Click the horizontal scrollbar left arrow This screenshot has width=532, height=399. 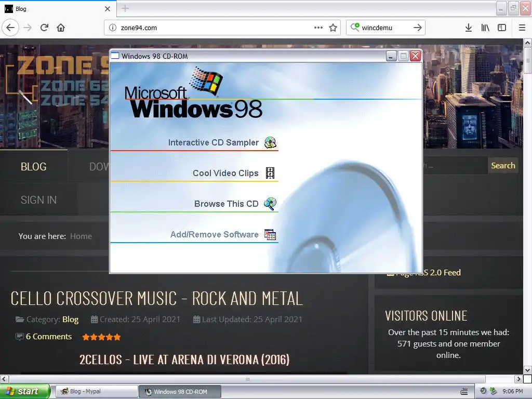click(x=4, y=379)
